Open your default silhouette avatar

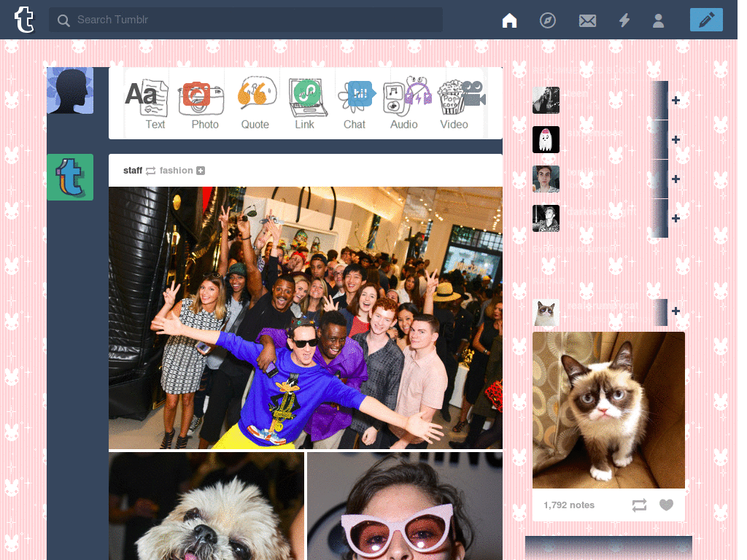(x=70, y=90)
